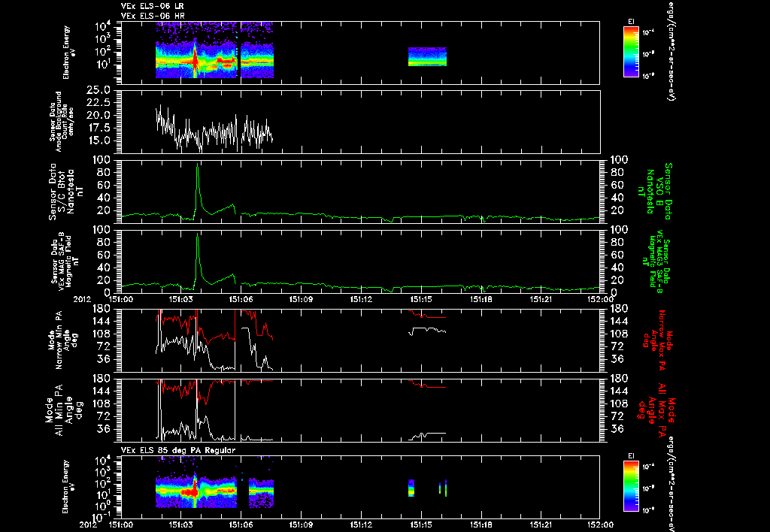Viewport: 770px width, 532px height.
Task: Click the "20.0" count rate tick label
Action: 99,115
